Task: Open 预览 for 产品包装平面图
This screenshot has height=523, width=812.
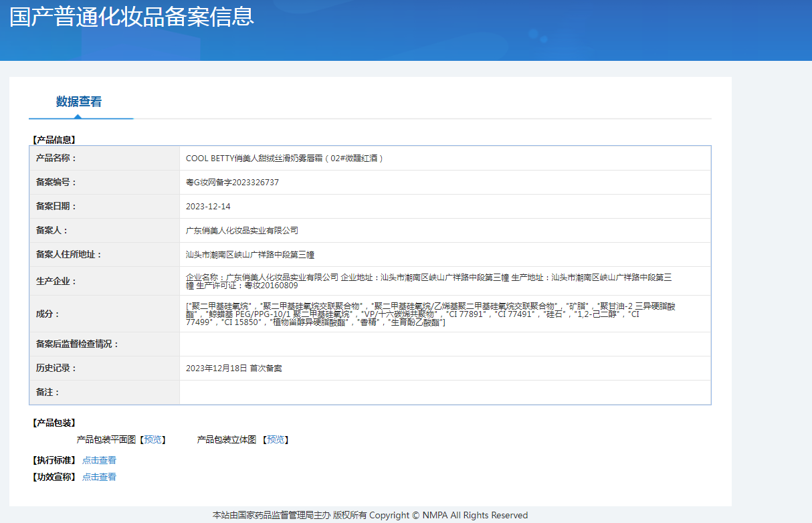Action: (153, 439)
